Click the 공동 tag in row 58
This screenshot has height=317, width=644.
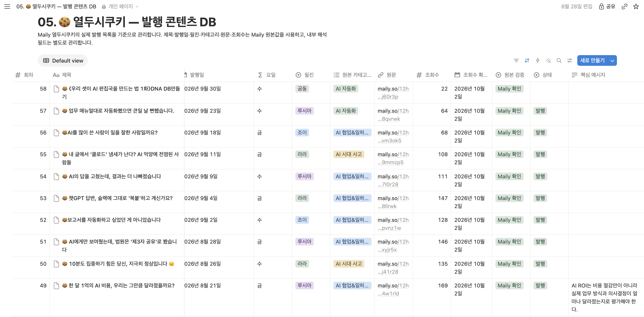302,89
